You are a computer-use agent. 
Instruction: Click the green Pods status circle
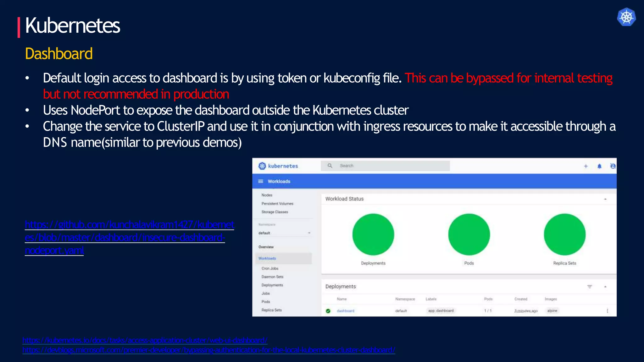click(x=469, y=234)
